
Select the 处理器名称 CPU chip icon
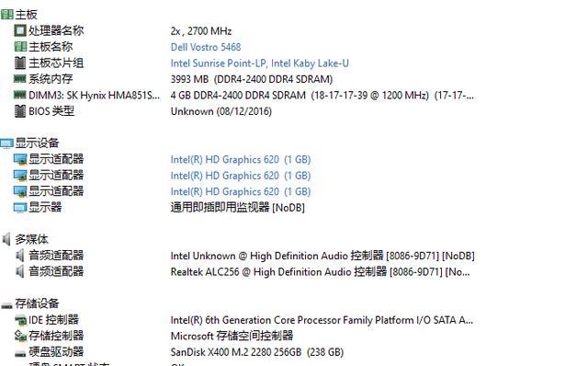click(20, 30)
